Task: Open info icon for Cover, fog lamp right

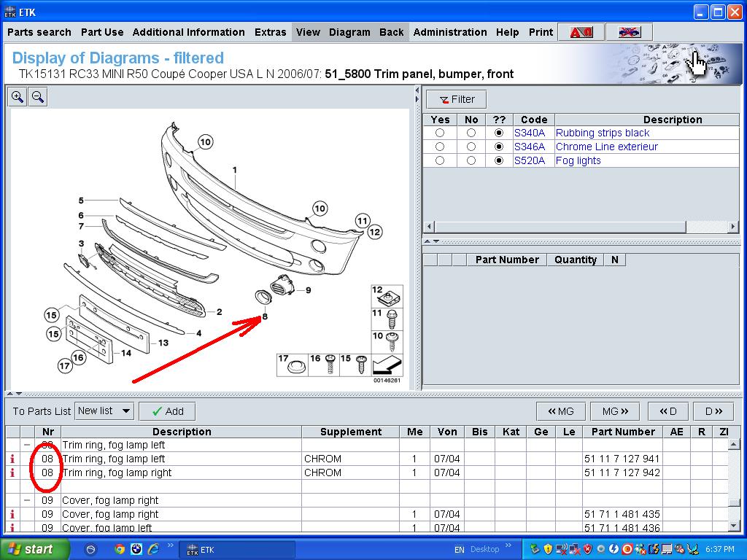Action: point(12,514)
